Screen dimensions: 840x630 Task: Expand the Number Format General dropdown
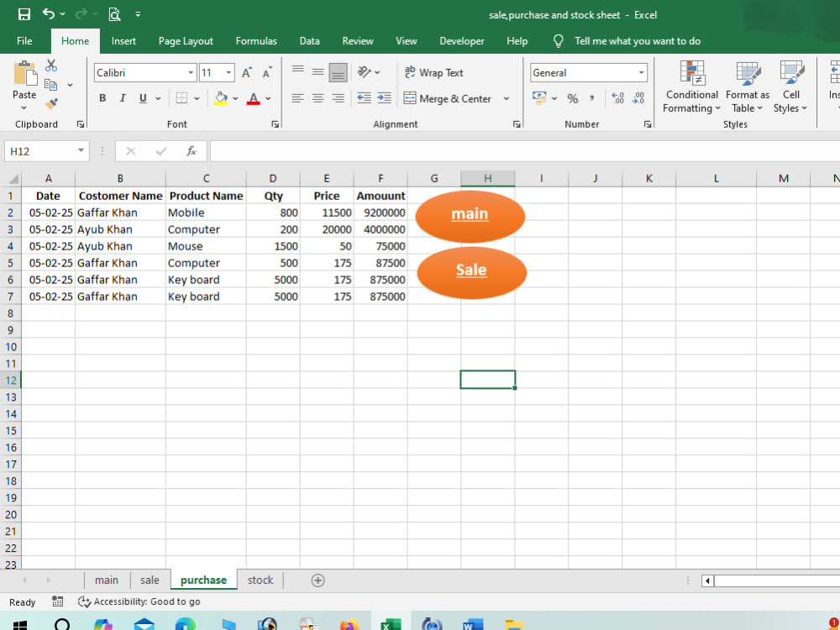click(x=641, y=73)
